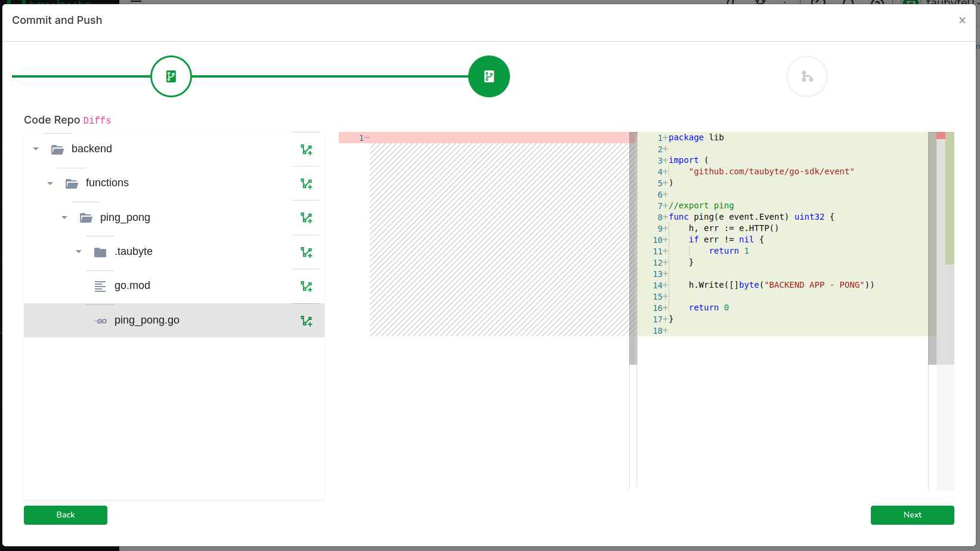Click the active second step diff icon
The image size is (980, 551).
489,76
